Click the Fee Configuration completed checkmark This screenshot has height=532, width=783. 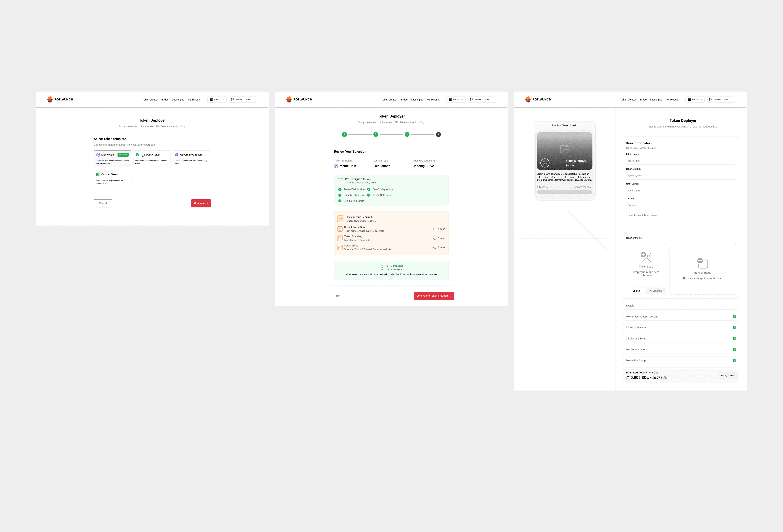click(734, 349)
